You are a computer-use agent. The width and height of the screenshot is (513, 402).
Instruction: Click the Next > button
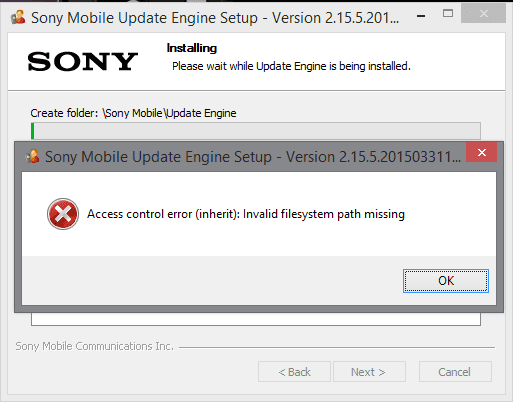[x=369, y=372]
